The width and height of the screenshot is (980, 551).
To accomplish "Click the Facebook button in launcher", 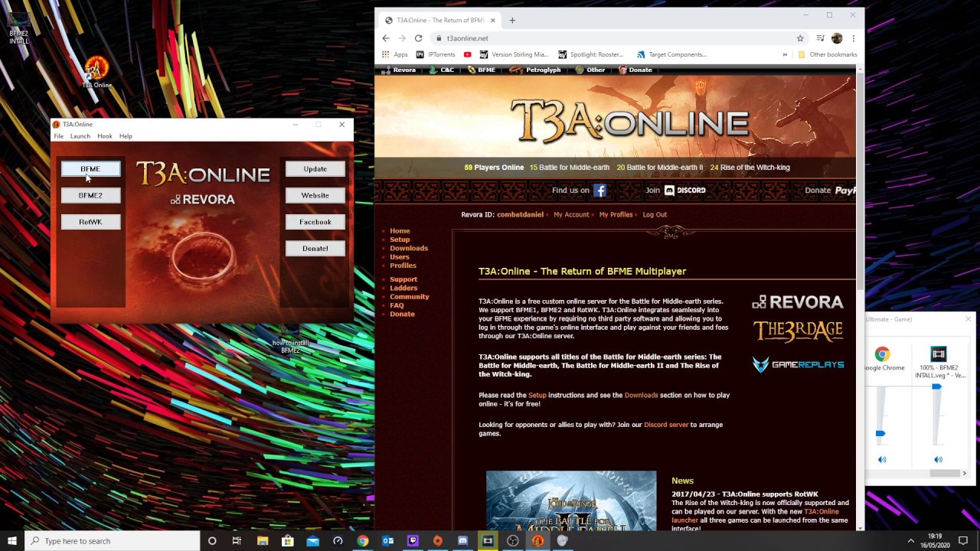I will [x=315, y=222].
